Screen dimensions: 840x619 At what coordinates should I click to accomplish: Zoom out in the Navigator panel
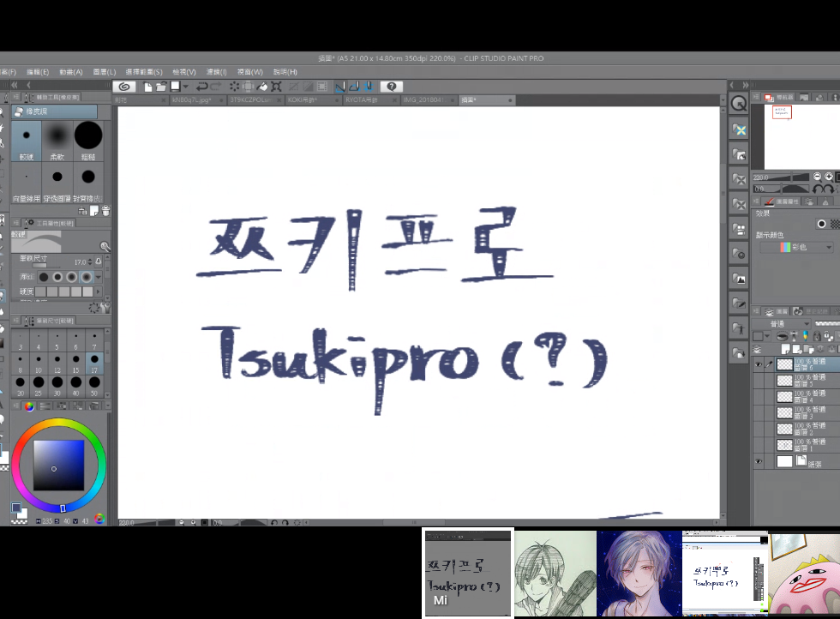point(817,177)
